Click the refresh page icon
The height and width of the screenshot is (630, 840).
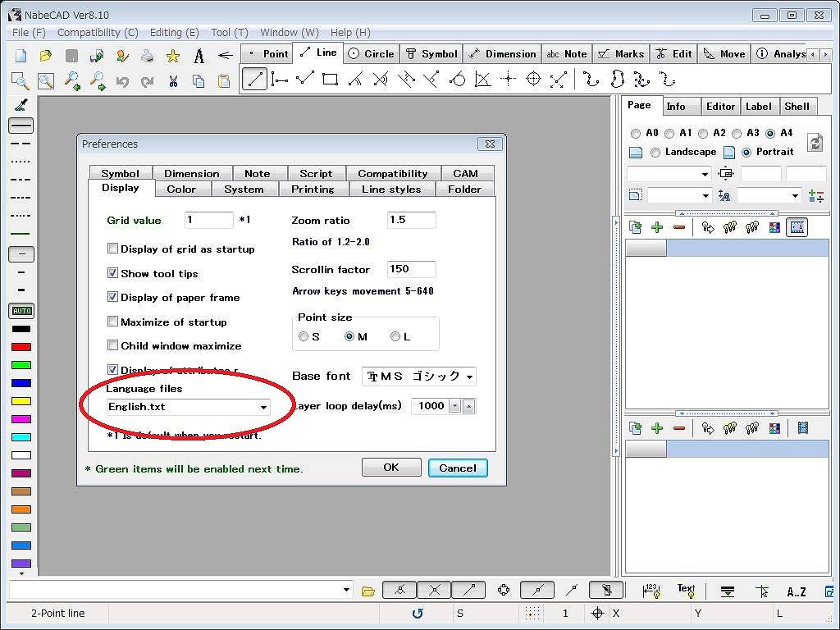[x=815, y=143]
